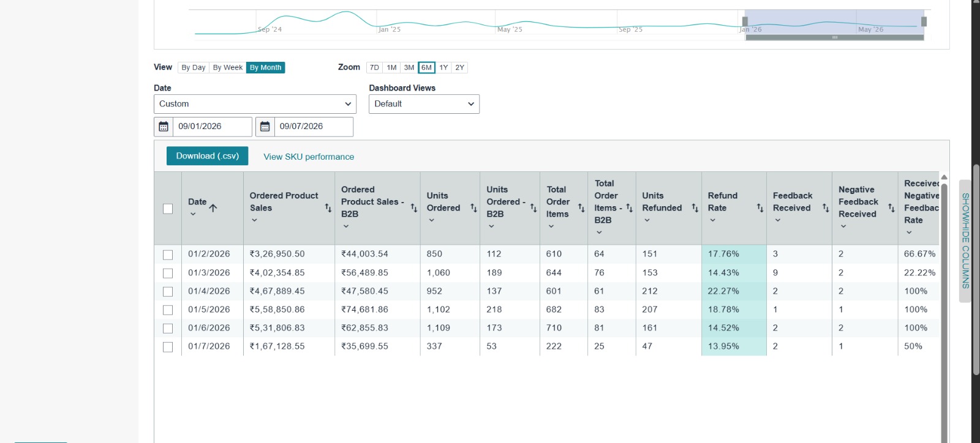Sort by Ordered Product Sales arrows icon

click(328, 208)
